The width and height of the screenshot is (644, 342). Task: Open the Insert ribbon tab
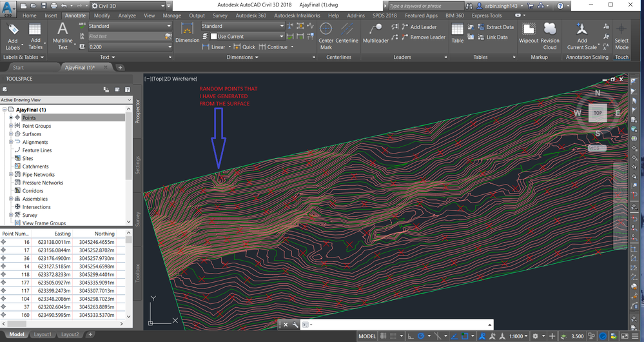51,15
